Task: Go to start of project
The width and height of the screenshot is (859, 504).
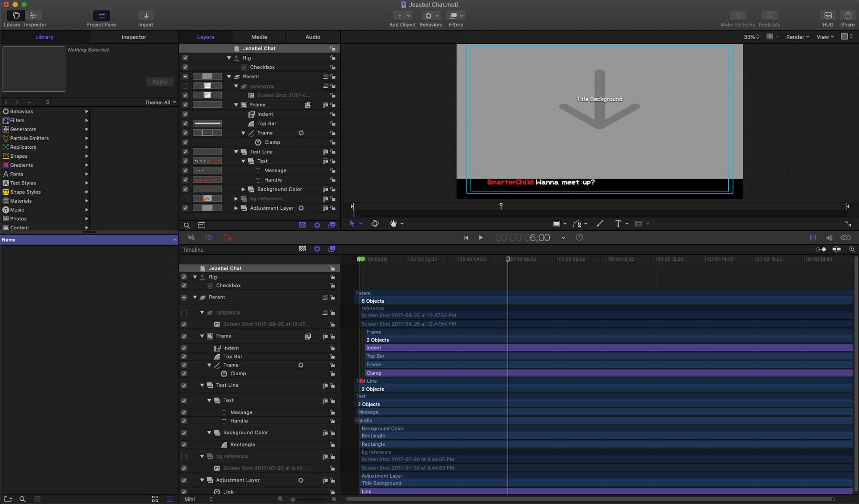Action: coord(466,238)
